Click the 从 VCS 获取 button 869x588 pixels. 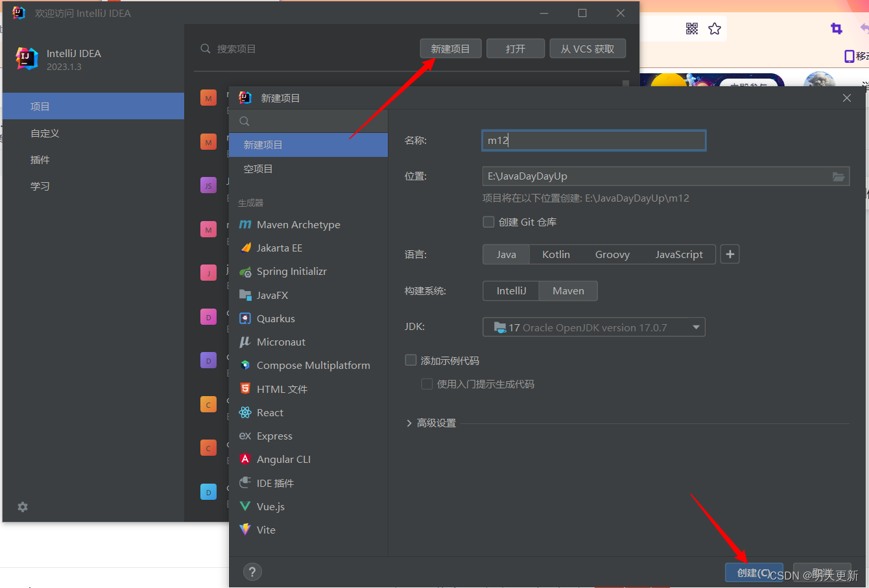coord(588,49)
